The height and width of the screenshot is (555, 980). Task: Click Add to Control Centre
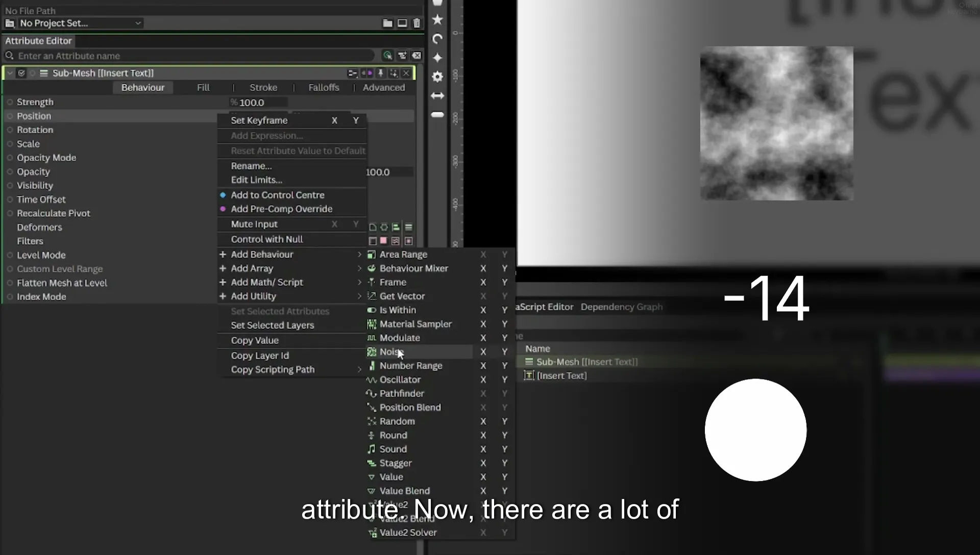(x=277, y=195)
